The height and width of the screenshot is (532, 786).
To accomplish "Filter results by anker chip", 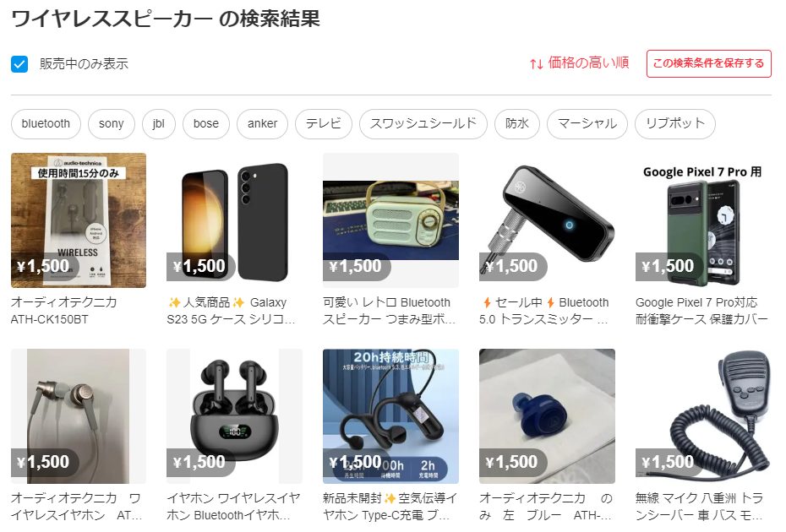I will (262, 124).
